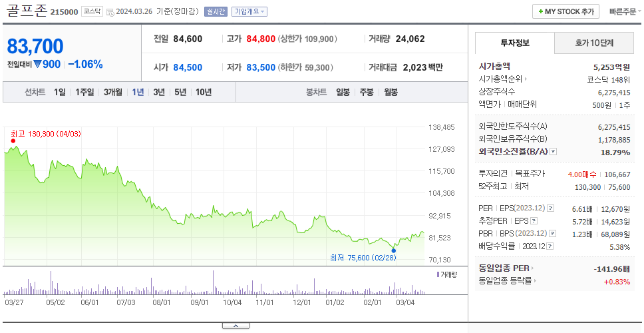Open the help icon next to PBR BPS(2023.12)
This screenshot has width=644, height=333.
click(x=553, y=234)
